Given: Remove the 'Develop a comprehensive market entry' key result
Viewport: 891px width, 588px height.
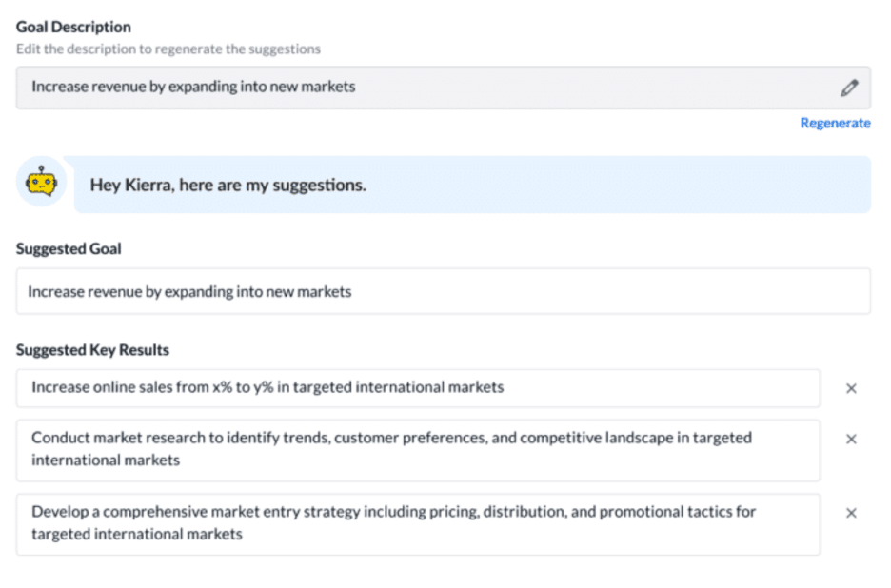Looking at the screenshot, I should [851, 513].
